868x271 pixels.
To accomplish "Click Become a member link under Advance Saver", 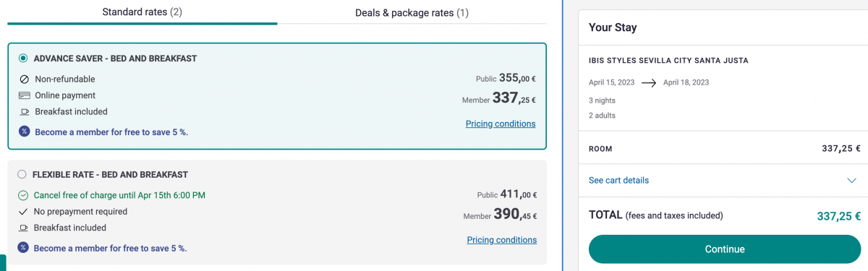I will click(111, 132).
